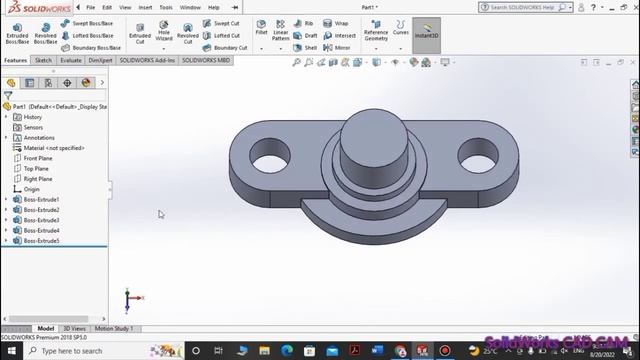Screen dimensions: 640x360
Task: Expand the Linear Pattern dropdown arrow
Action: pos(280,49)
